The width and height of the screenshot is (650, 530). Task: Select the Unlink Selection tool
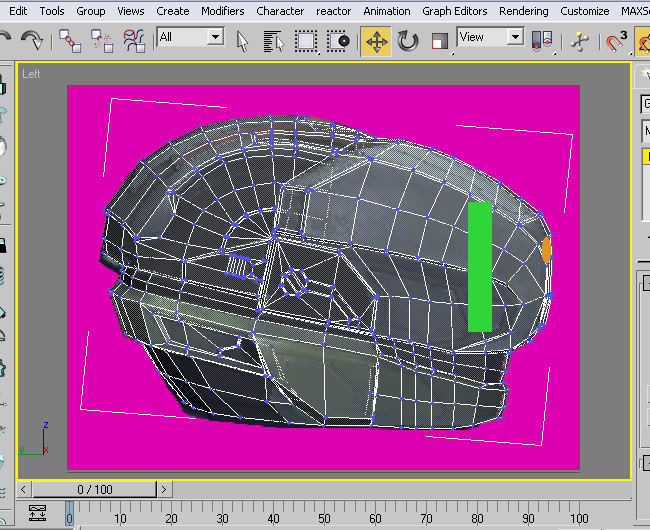102,41
